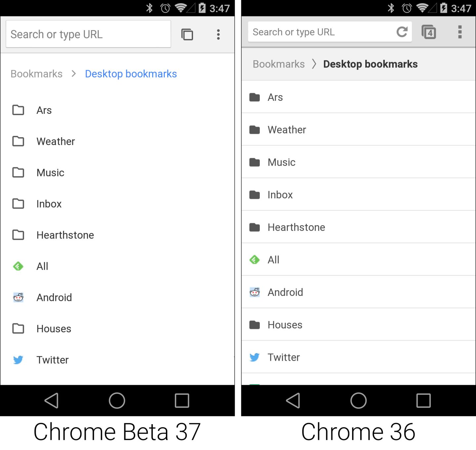Open Chrome's overflow menu in Chrome Beta 37
The width and height of the screenshot is (476, 450).
(218, 34)
